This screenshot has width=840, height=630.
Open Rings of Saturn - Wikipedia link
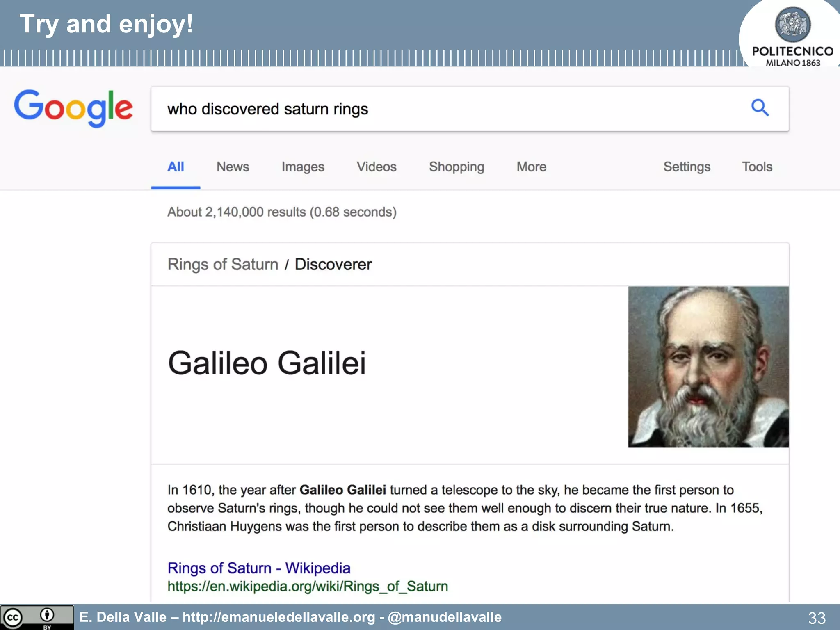[259, 568]
